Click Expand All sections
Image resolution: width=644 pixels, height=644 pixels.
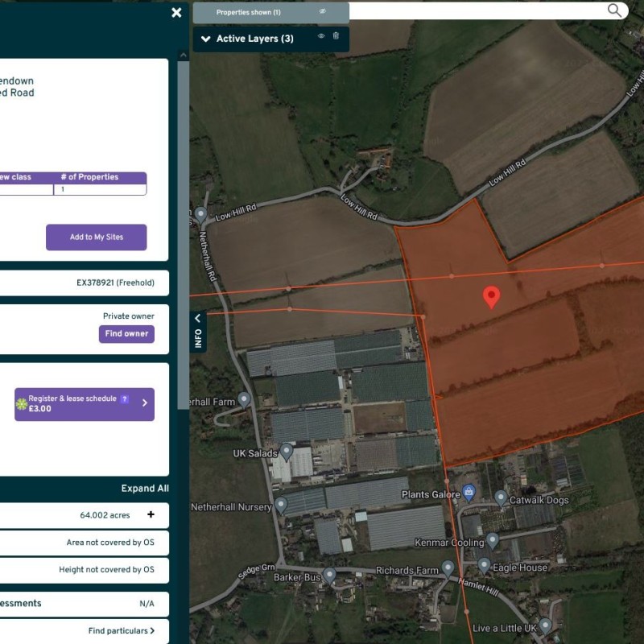tap(145, 489)
